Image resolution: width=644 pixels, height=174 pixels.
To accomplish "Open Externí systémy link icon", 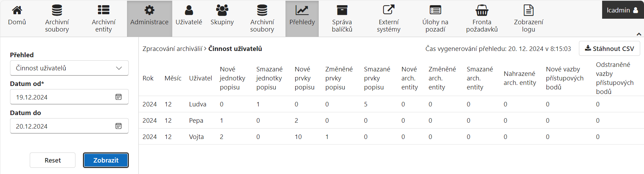I will [x=388, y=10].
